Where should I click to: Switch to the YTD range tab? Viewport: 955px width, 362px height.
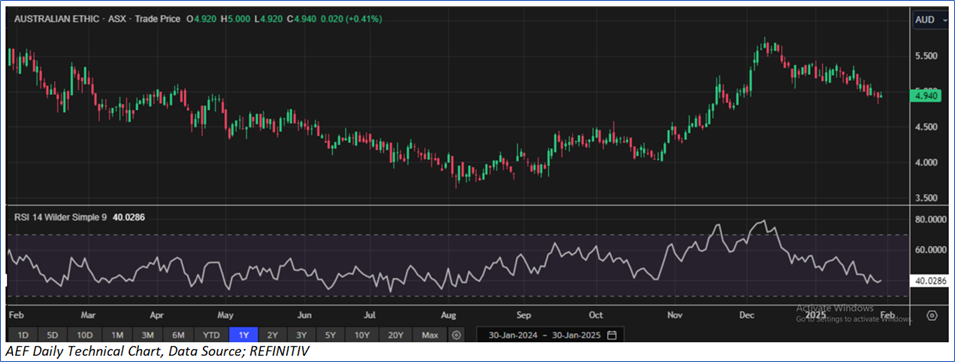pos(211,335)
